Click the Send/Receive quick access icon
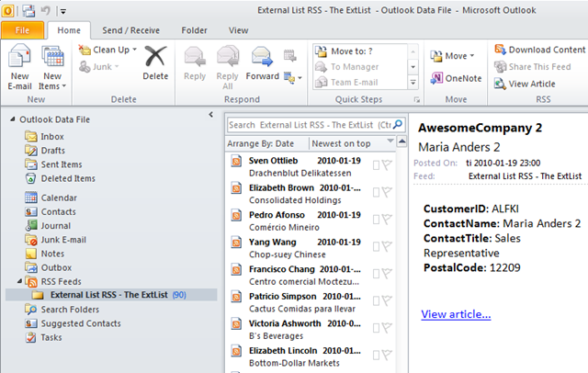Image resolution: width=588 pixels, height=373 pixels. tap(28, 11)
